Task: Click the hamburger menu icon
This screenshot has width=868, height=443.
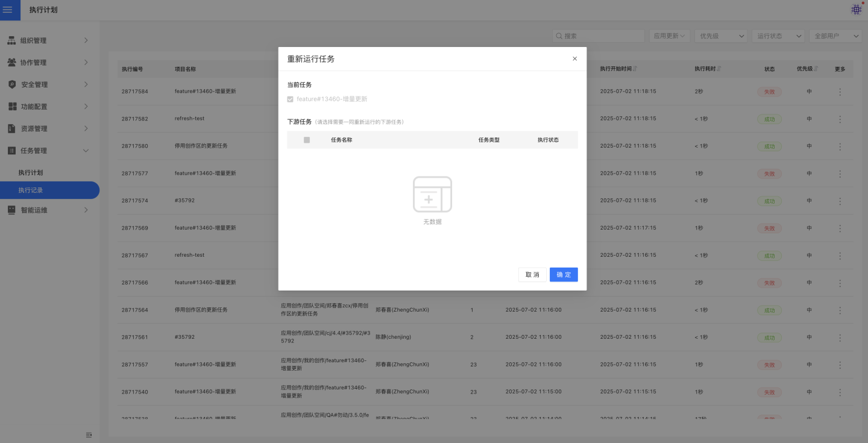Action: click(8, 10)
